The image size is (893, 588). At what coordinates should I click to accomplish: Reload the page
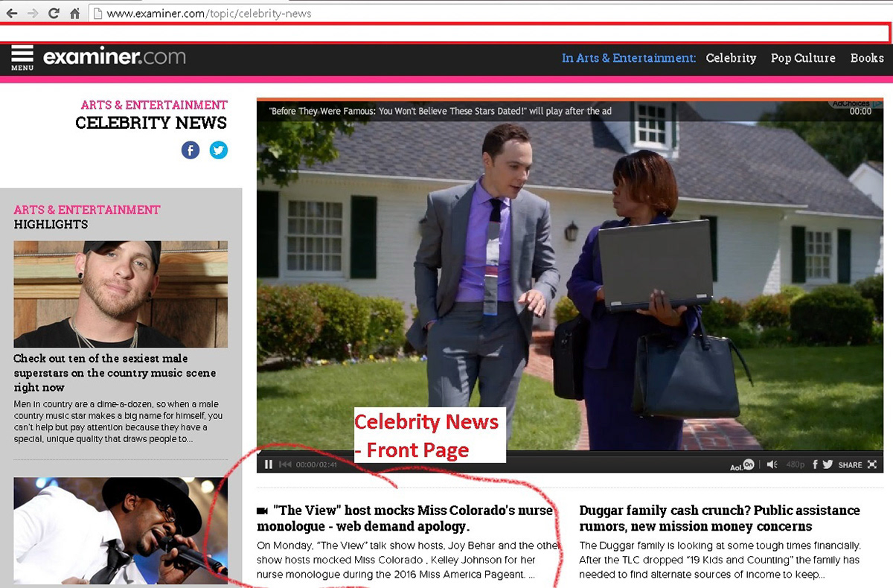pyautogui.click(x=54, y=13)
